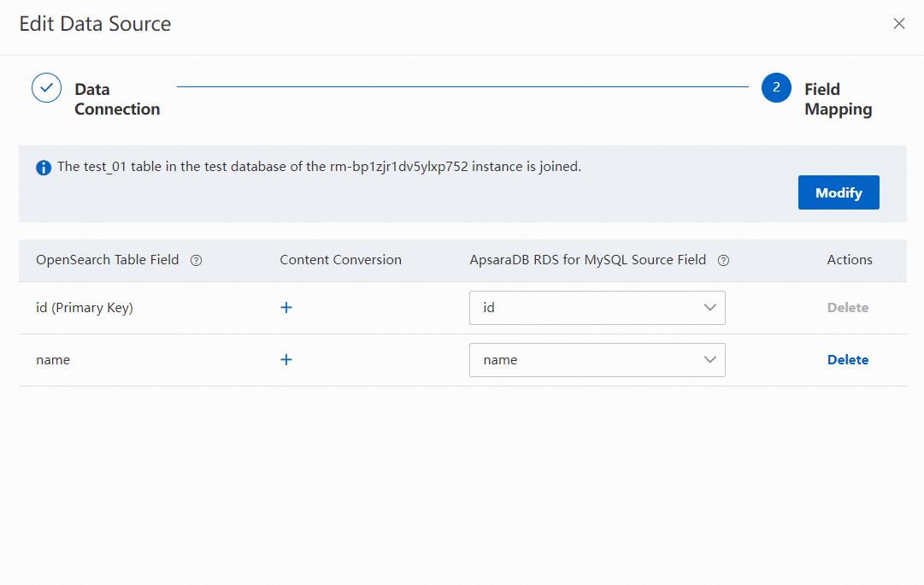Screen dimensions: 924x585
Task: Click the OpenSearch Table Field column header
Action: [x=108, y=260]
